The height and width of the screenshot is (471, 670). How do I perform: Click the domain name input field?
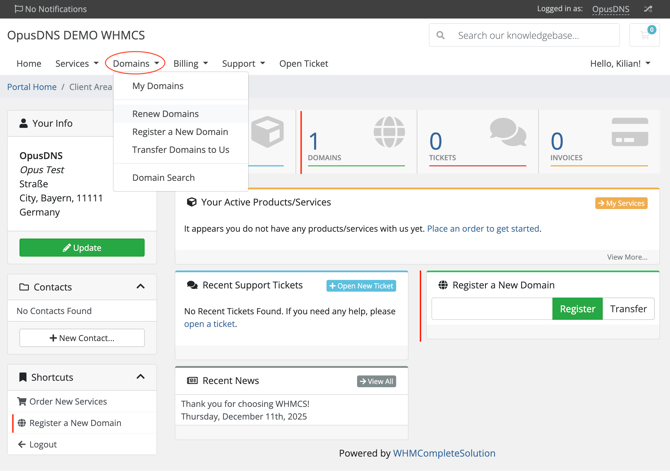[492, 309]
